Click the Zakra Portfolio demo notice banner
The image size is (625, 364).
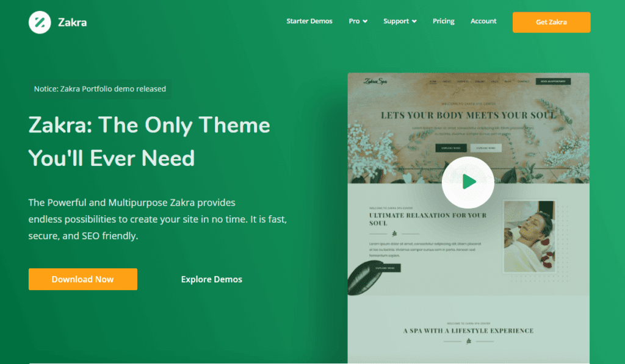[x=100, y=88]
